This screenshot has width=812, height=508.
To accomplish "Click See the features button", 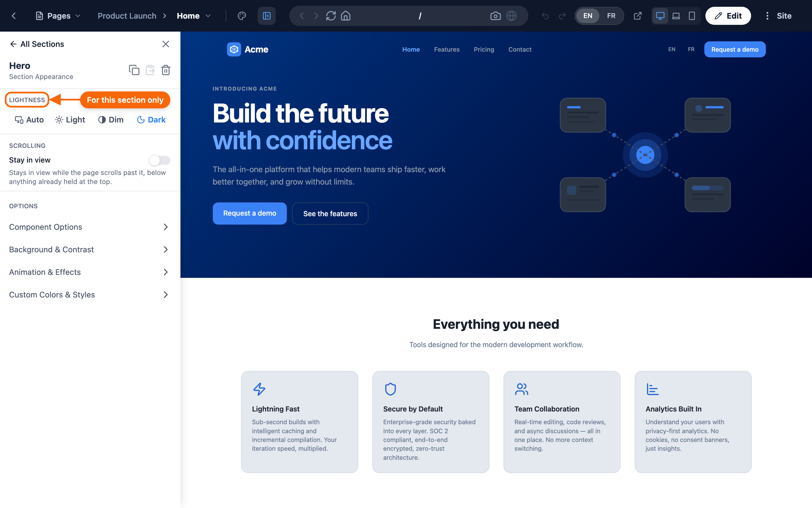I will pyautogui.click(x=330, y=213).
